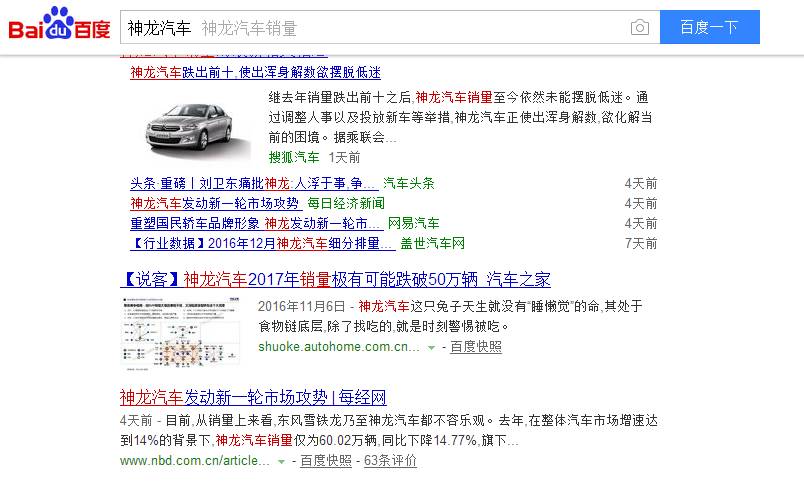Click the 7天前 timestamp
804x481 pixels.
tap(641, 243)
